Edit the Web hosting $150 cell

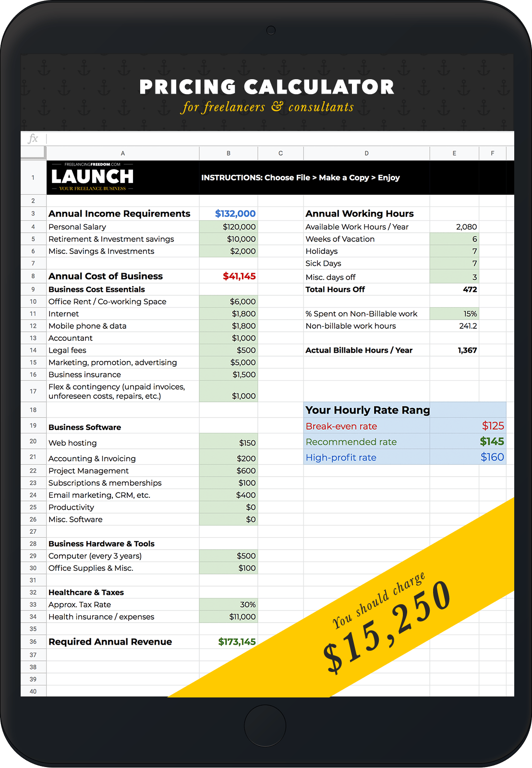click(229, 442)
